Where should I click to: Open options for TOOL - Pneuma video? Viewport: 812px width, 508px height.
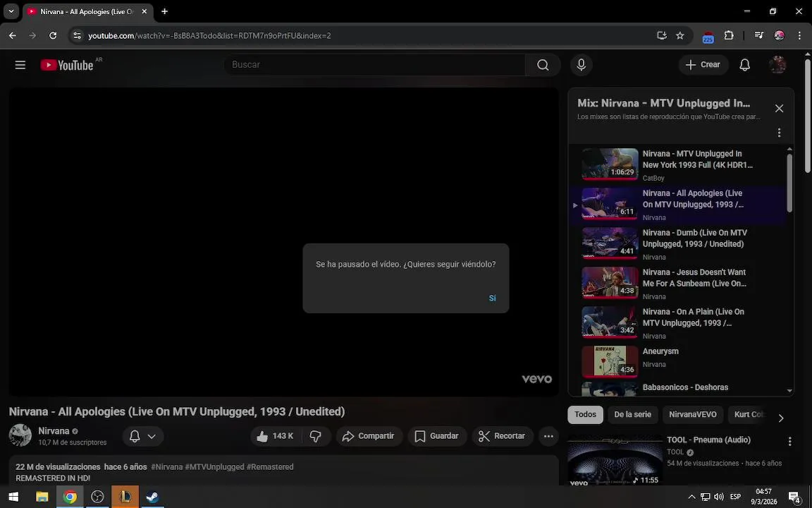[789, 442]
